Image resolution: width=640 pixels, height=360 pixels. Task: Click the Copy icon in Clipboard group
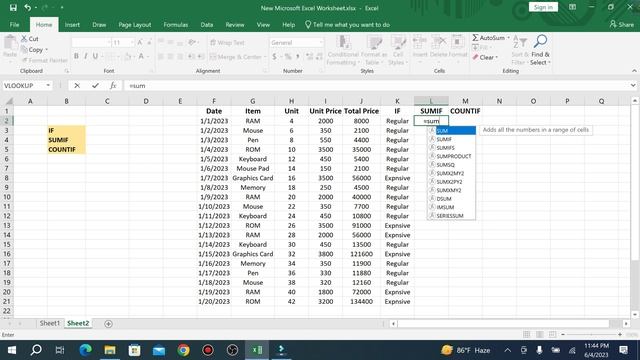24,49
